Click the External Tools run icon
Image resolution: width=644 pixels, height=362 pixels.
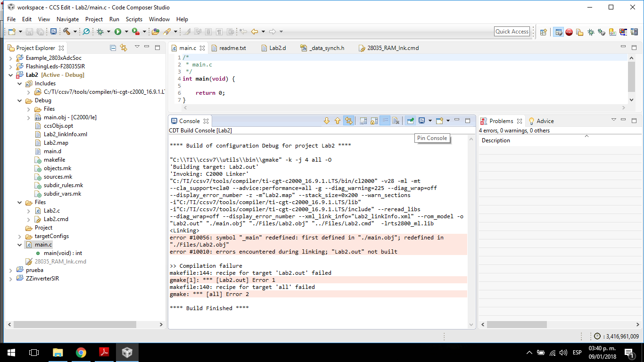click(135, 32)
